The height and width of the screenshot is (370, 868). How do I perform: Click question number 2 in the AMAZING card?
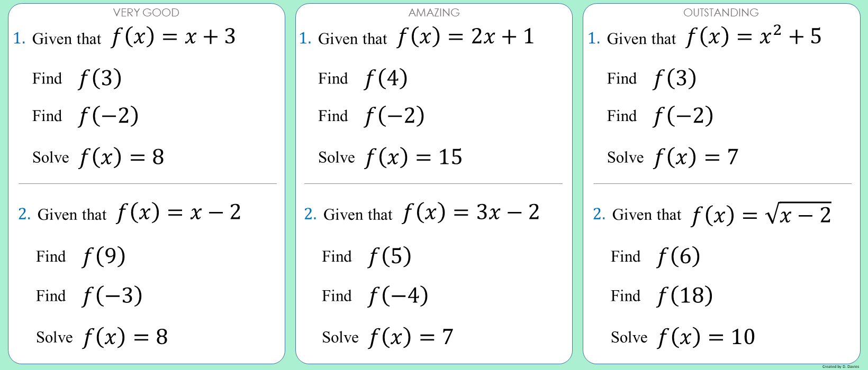pyautogui.click(x=310, y=214)
